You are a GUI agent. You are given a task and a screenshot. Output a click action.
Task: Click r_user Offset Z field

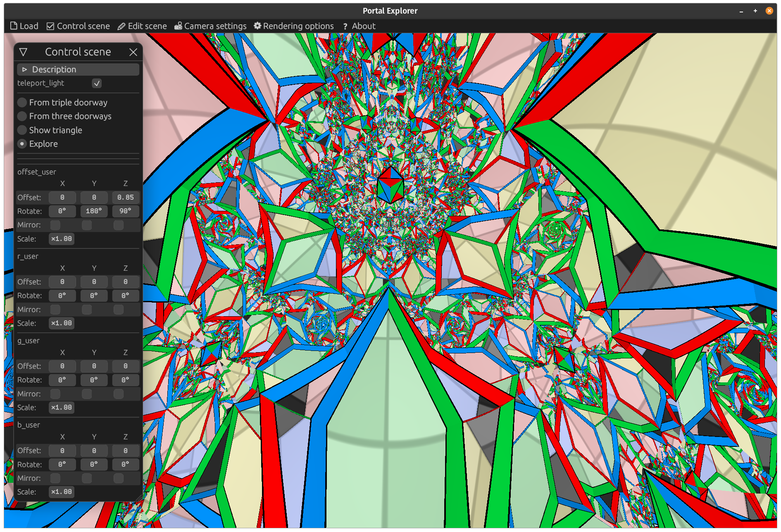pos(126,282)
